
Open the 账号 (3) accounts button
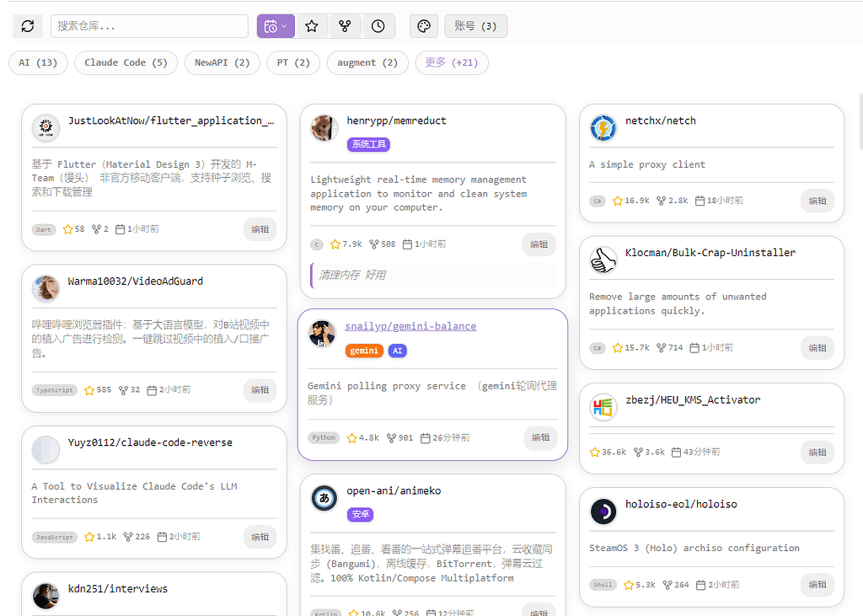(476, 26)
